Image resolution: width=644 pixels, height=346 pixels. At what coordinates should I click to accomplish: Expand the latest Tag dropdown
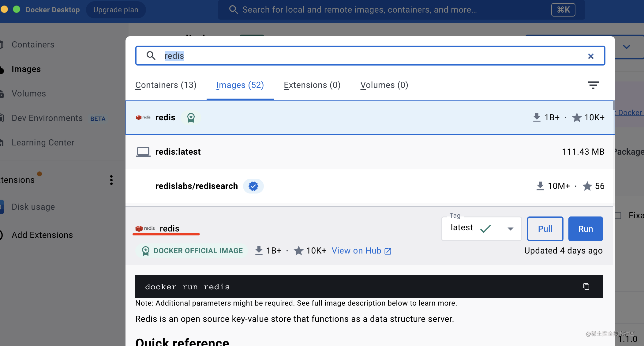tap(510, 229)
